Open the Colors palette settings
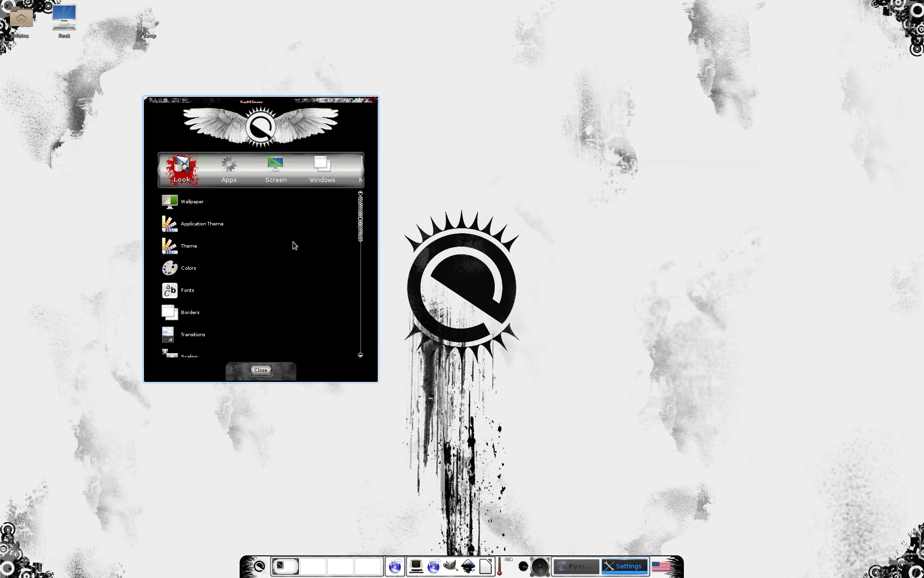Image resolution: width=924 pixels, height=578 pixels. (x=259, y=268)
